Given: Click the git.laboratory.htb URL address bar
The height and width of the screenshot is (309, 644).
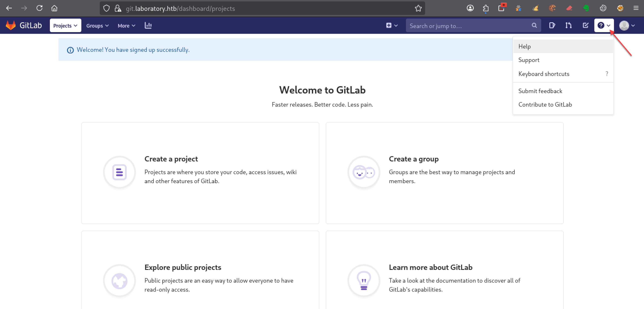Looking at the screenshot, I should coord(262,8).
